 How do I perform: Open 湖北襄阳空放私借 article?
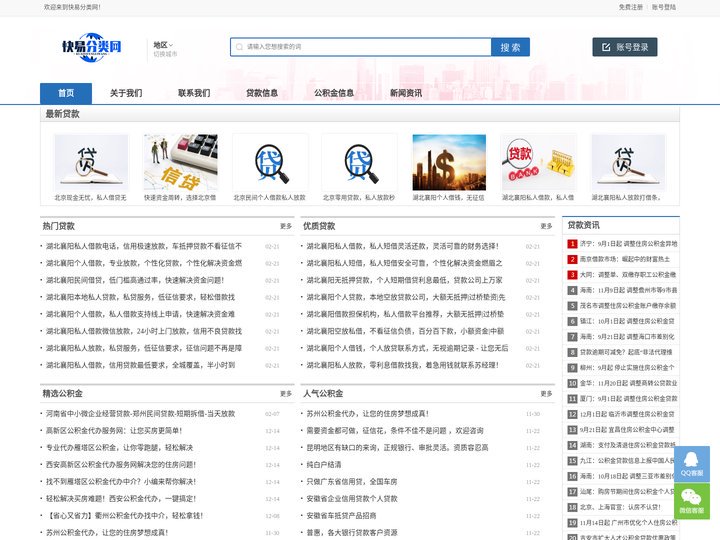pos(405,331)
